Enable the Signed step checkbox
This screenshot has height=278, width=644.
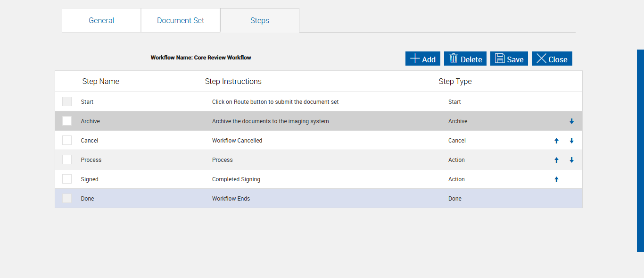pos(67,179)
